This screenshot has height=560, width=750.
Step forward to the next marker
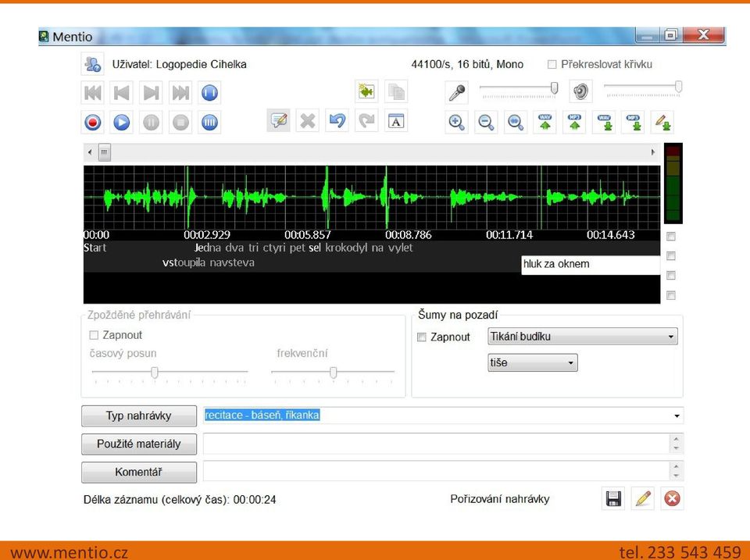151,93
